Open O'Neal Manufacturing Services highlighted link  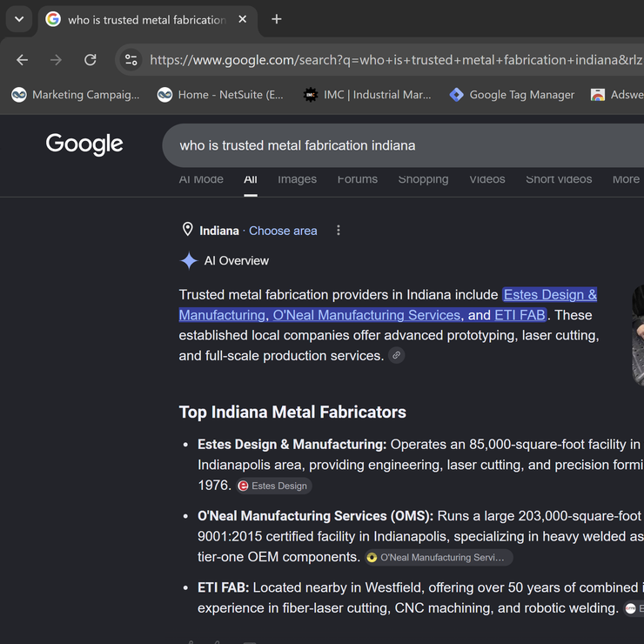tap(366, 315)
